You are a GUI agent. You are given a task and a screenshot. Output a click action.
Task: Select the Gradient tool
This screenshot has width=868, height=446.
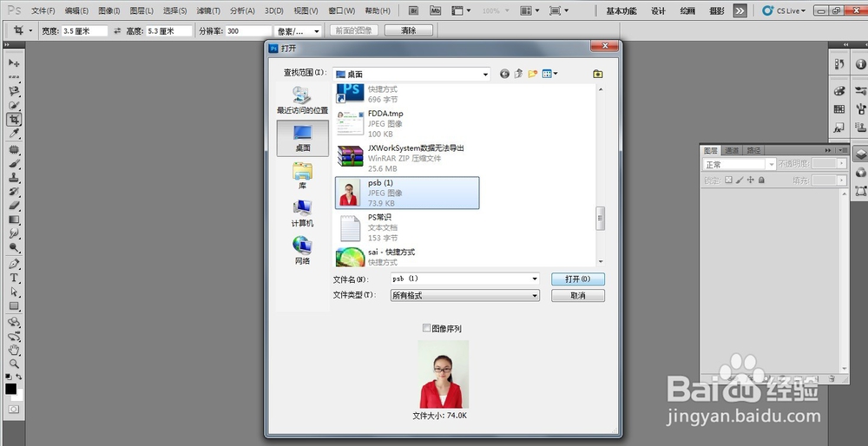14,220
